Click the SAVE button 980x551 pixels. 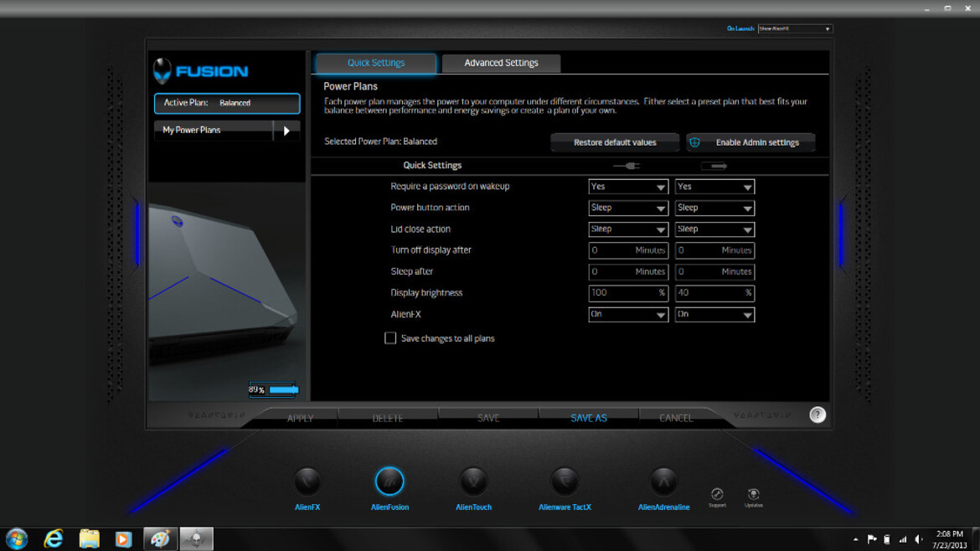pyautogui.click(x=488, y=418)
